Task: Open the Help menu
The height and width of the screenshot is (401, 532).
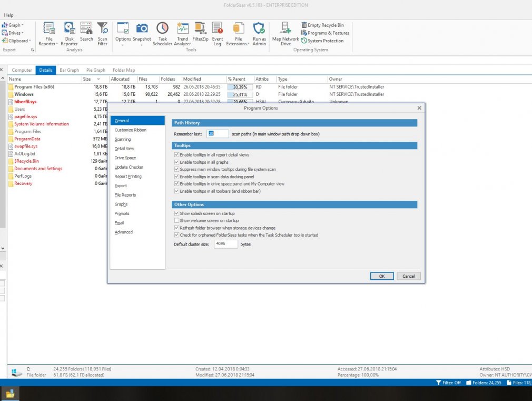Action: 8,15
